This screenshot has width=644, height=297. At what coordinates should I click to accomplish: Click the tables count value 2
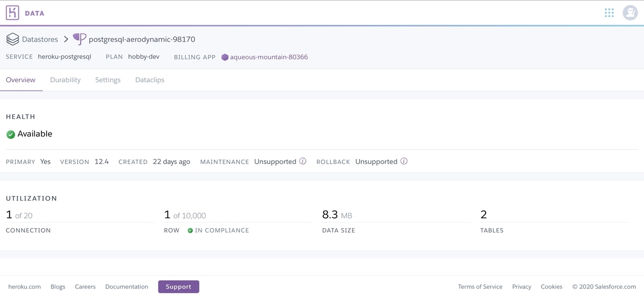(x=484, y=215)
